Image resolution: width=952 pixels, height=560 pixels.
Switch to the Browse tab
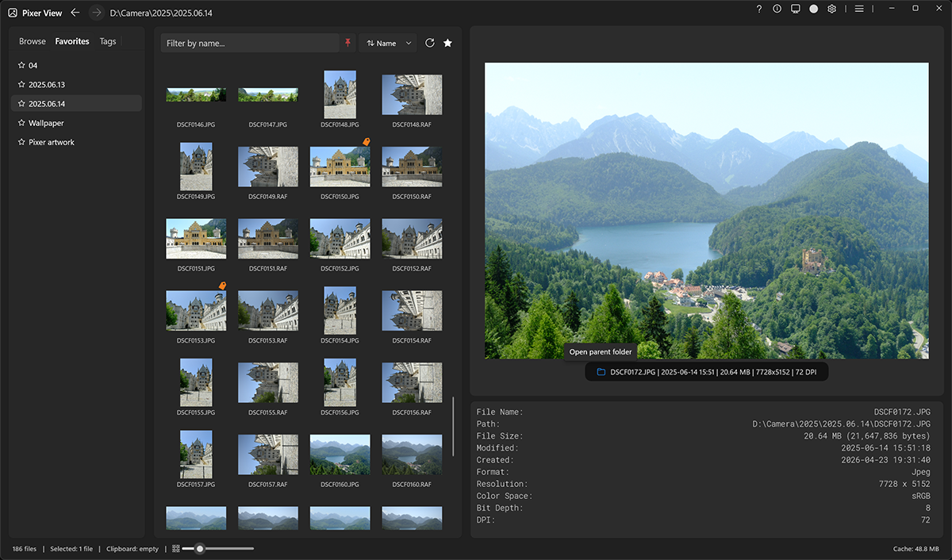pyautogui.click(x=33, y=40)
